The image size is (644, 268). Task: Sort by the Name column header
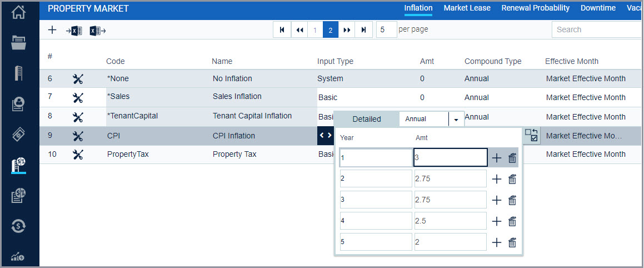pyautogui.click(x=222, y=61)
